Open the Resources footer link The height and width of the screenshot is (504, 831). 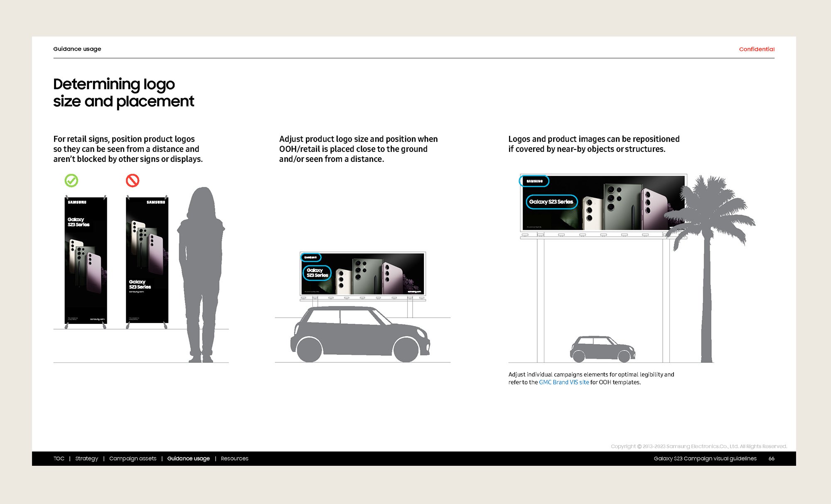point(234,458)
